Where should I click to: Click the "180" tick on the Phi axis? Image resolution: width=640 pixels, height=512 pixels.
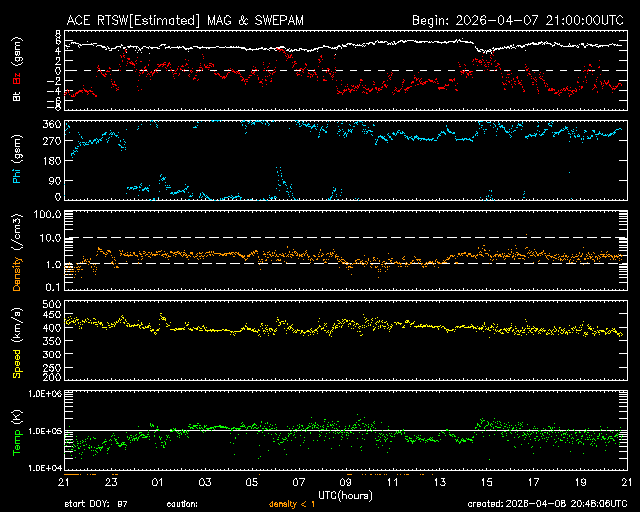click(52, 161)
